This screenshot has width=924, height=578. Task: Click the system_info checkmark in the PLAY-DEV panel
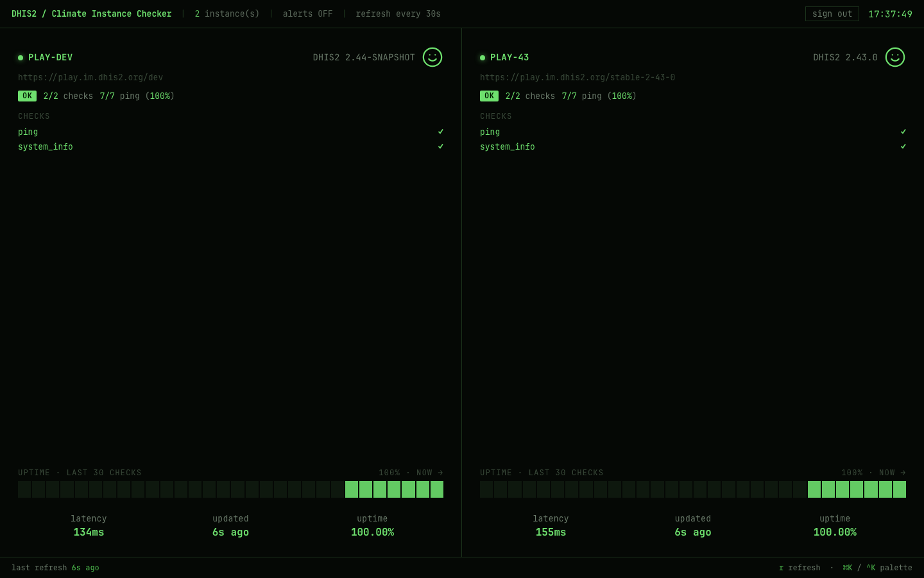(x=441, y=146)
